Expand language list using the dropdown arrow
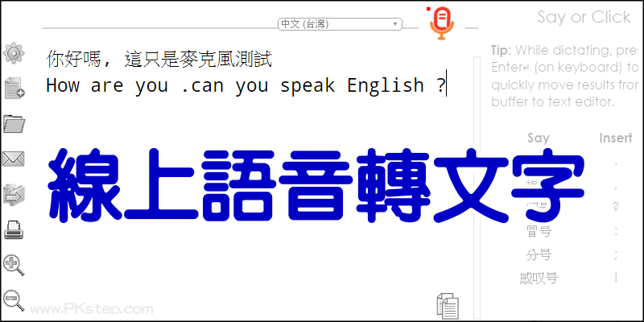The image size is (644, 322). tap(395, 24)
